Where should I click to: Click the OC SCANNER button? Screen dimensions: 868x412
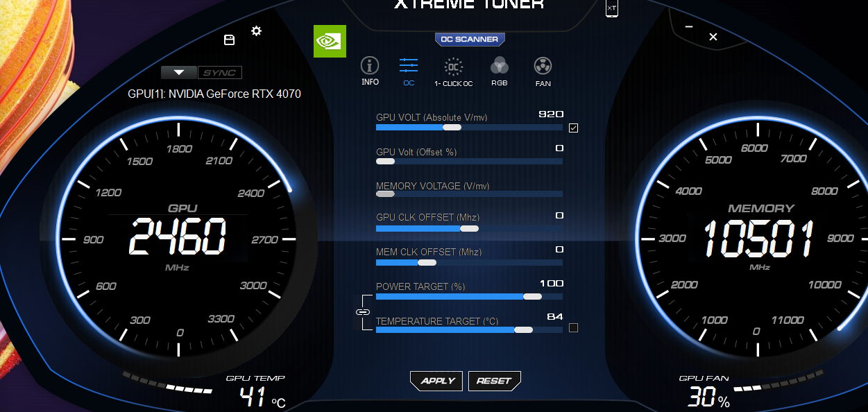click(x=470, y=40)
